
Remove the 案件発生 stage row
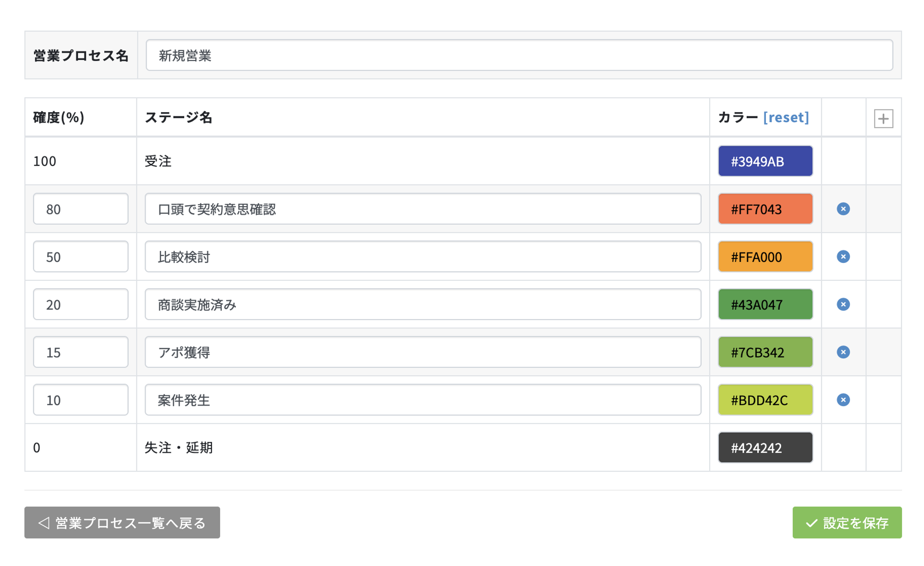[x=843, y=400]
